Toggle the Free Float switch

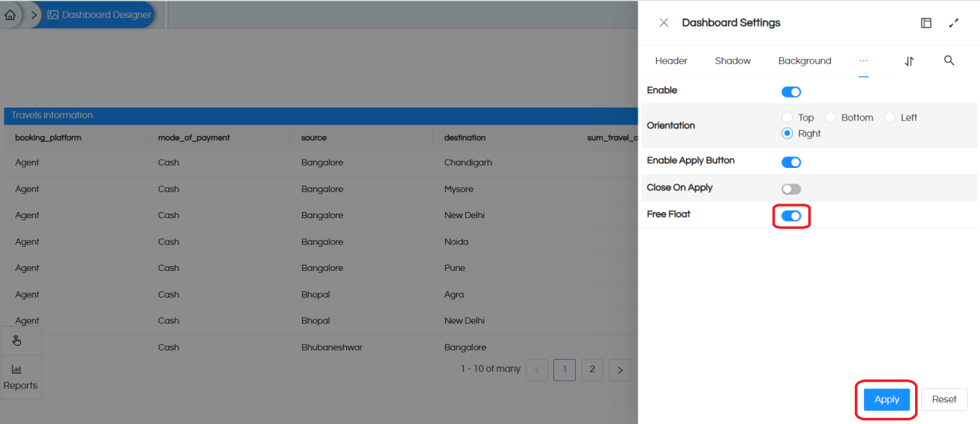[x=791, y=216]
